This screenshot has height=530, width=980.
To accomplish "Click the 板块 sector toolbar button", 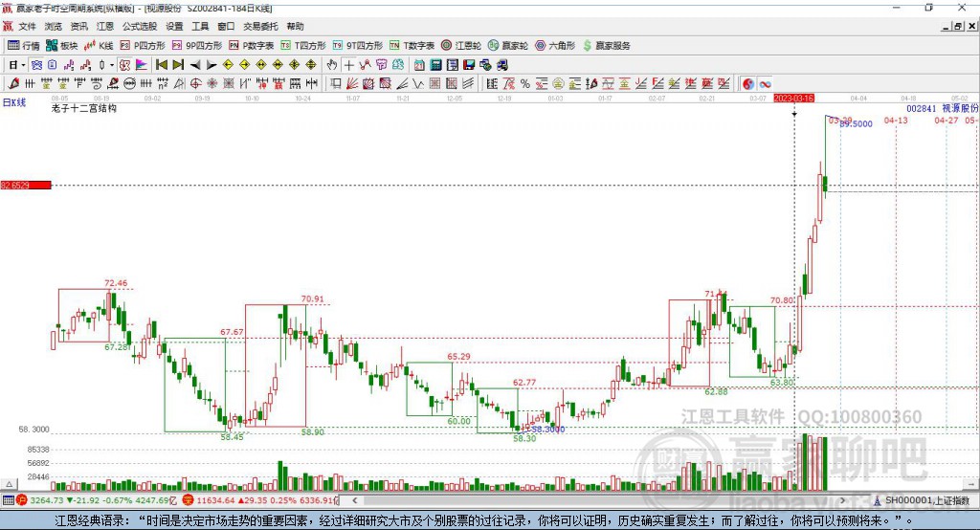I will (61, 46).
